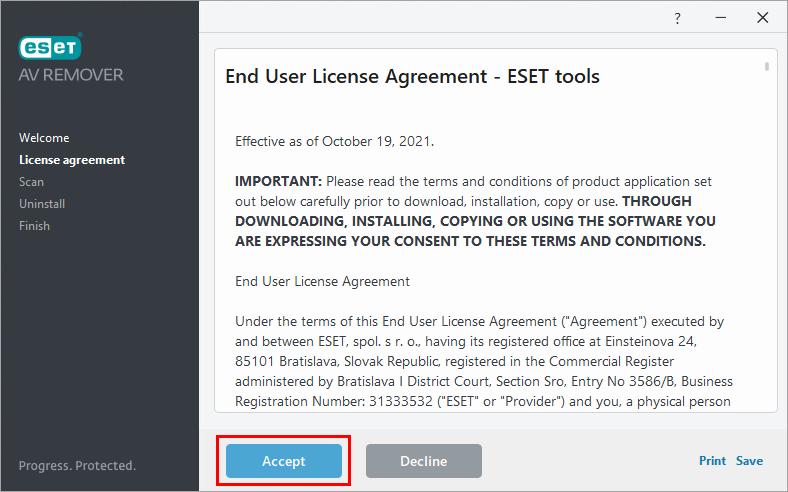The width and height of the screenshot is (788, 492).
Task: Minimize the AV Remover window
Action: coord(721,18)
